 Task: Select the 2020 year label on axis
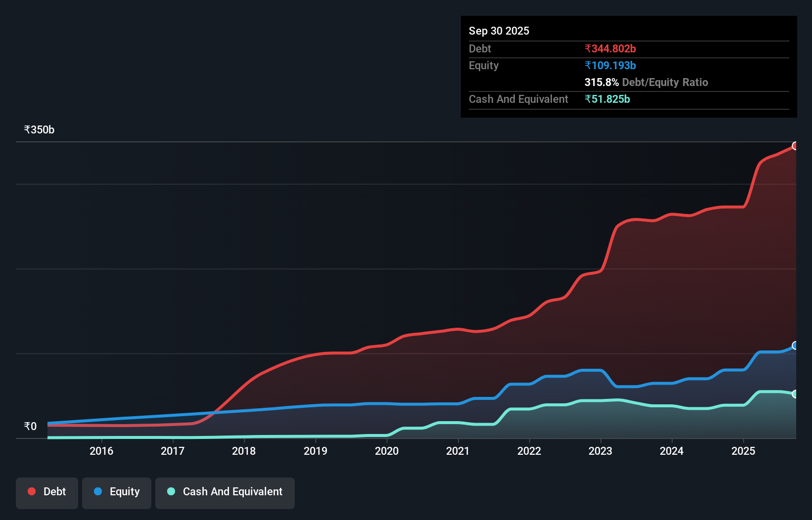(x=387, y=451)
